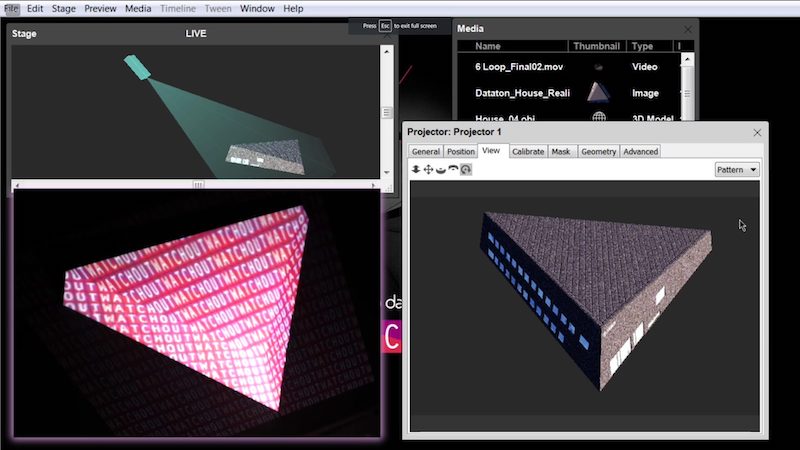Viewport: 800px width, 450px height.
Task: Toggle the highlighted rotate view tool icon
Action: (x=466, y=170)
